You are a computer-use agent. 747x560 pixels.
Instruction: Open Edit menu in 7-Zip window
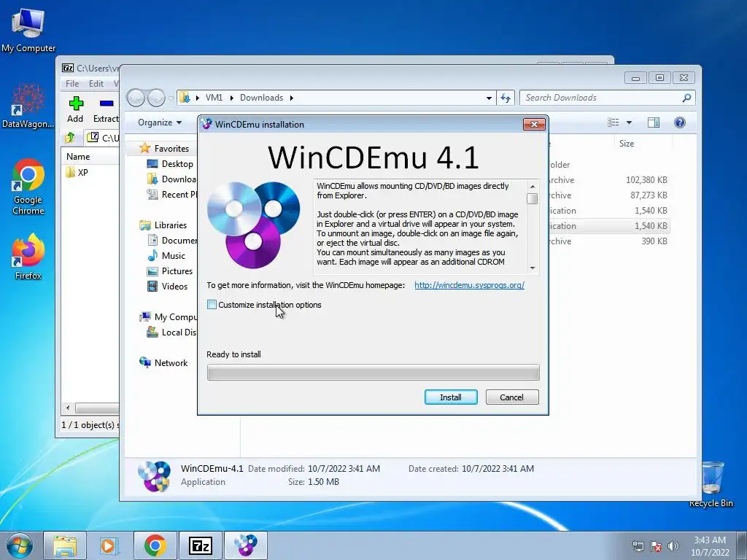tap(96, 83)
